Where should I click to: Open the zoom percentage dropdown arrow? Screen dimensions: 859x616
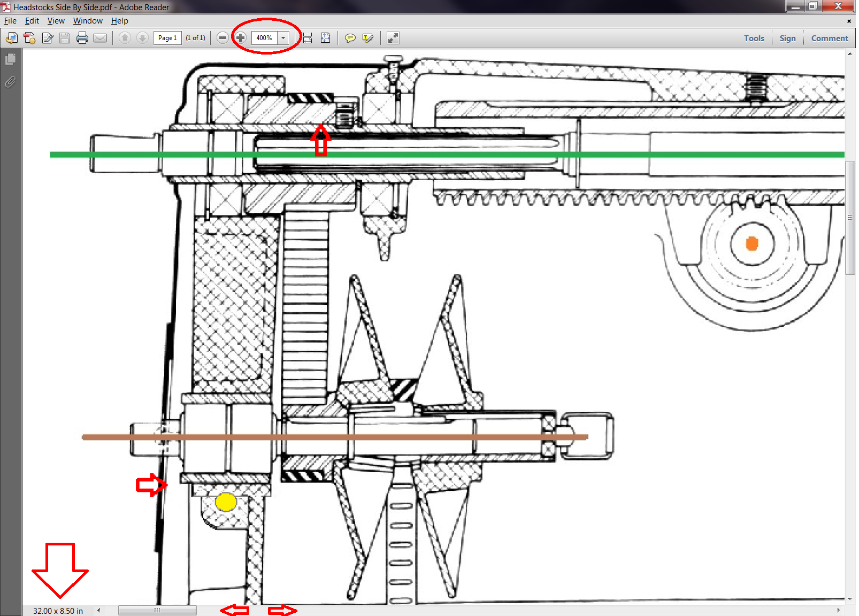click(x=283, y=38)
